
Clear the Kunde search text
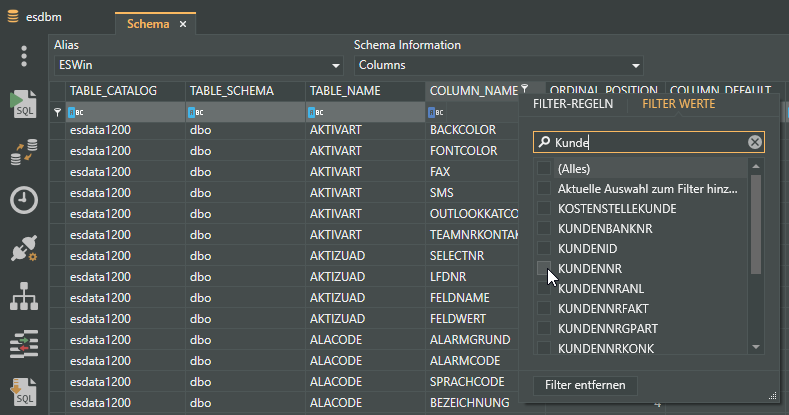(754, 142)
